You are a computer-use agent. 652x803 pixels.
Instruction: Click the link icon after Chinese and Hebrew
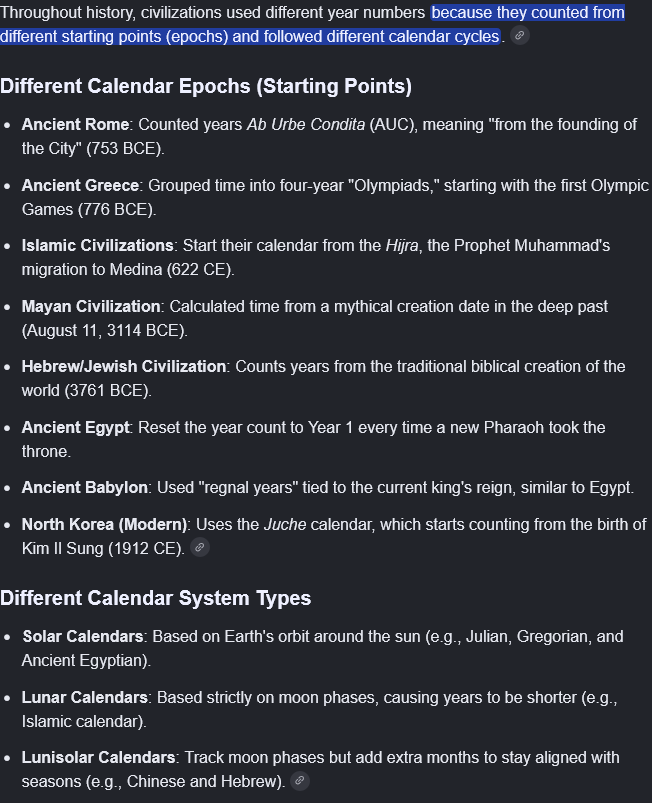click(300, 780)
